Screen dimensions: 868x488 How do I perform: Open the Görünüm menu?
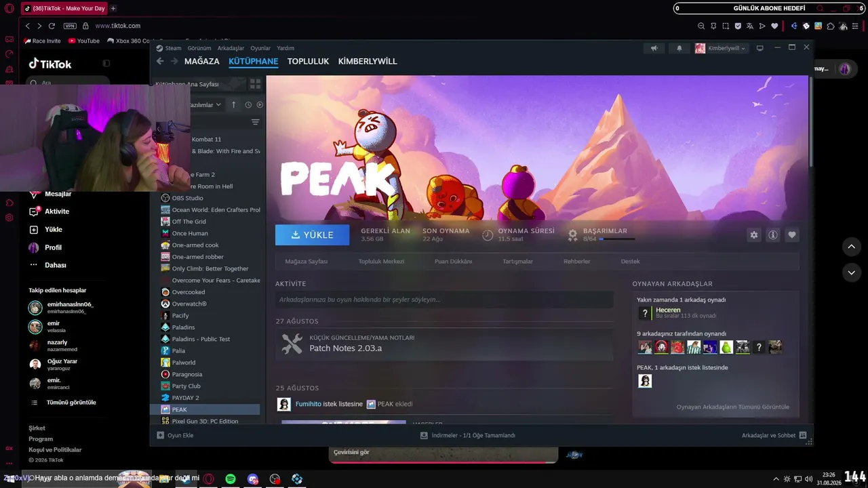pos(199,48)
